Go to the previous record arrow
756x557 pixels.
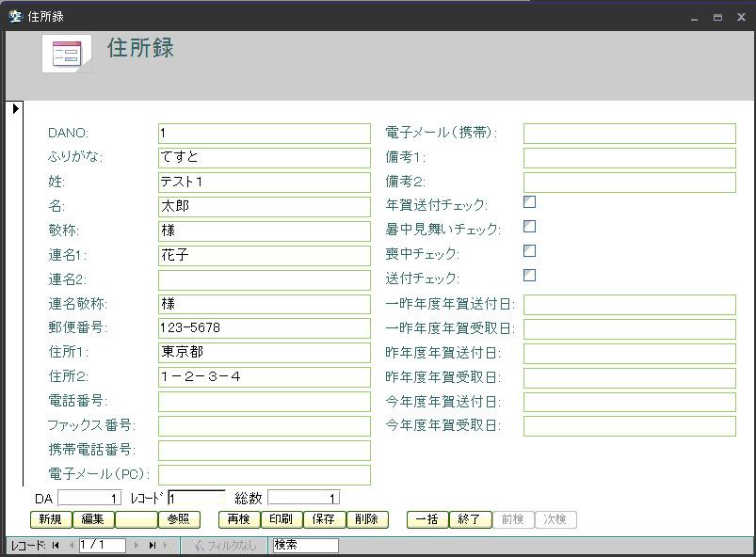point(71,545)
